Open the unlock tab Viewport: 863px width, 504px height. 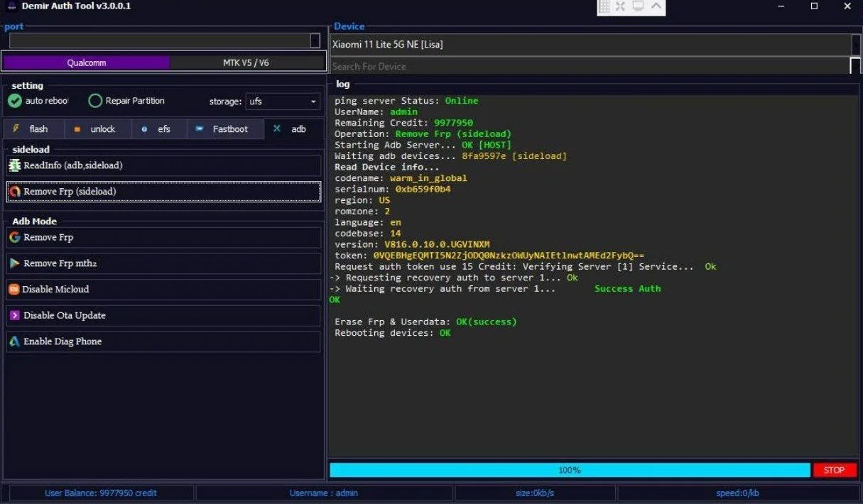click(98, 129)
